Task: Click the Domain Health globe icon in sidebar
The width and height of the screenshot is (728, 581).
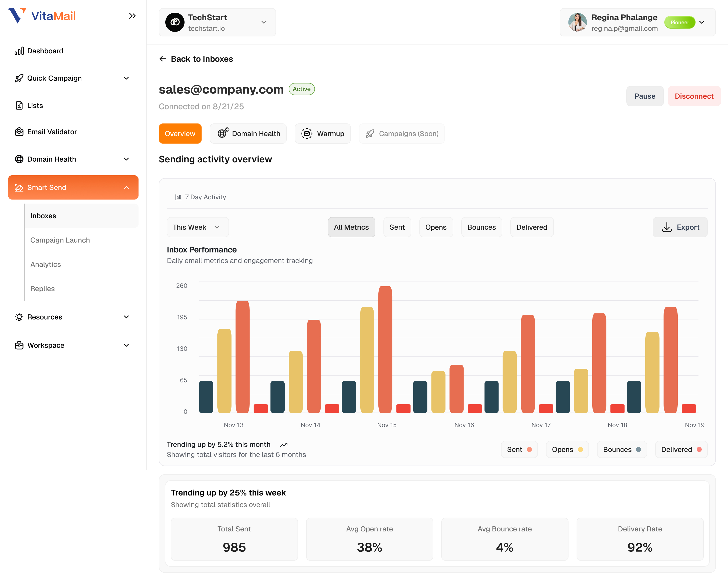Action: (19, 159)
